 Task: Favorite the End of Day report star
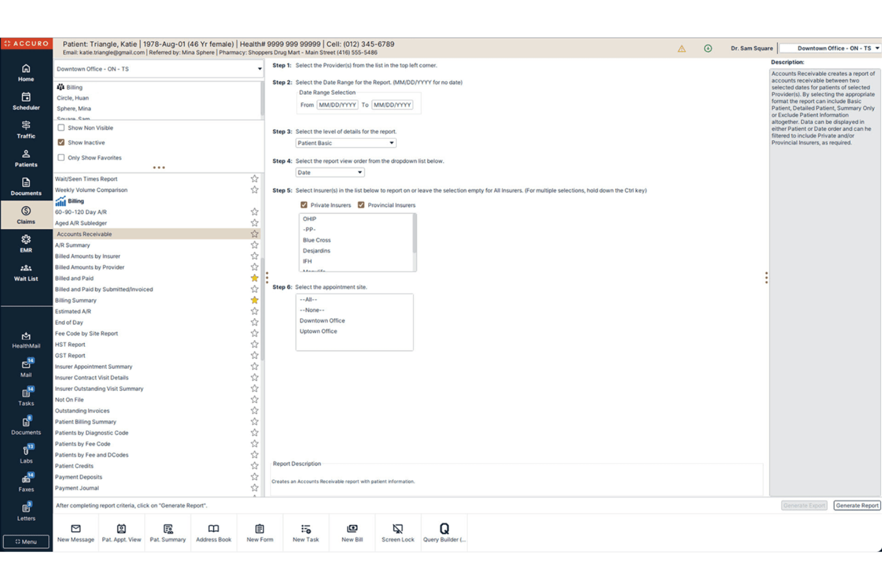[254, 322]
